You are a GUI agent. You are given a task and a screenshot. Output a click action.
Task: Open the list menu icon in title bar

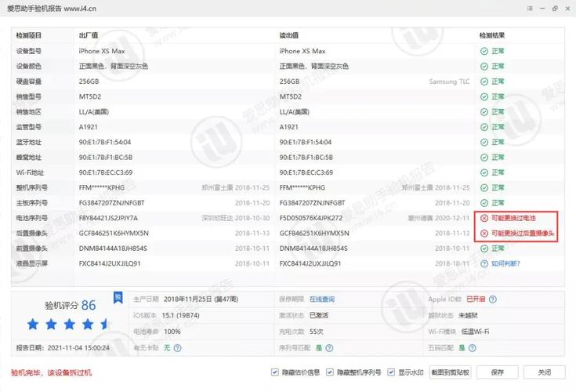529,8
